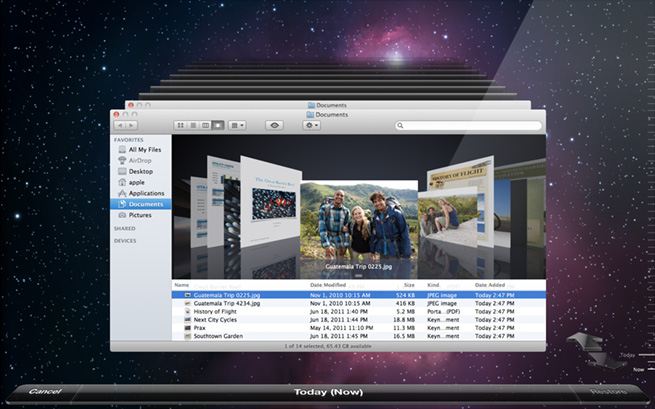Select the Southtown Garden file name
655x409 pixels.
(x=218, y=336)
